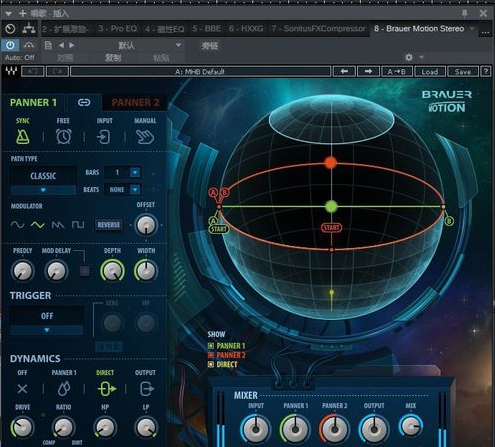Viewport: 495px width, 447px height.
Task: Select the Sync metronome mode icon
Action: [x=23, y=137]
